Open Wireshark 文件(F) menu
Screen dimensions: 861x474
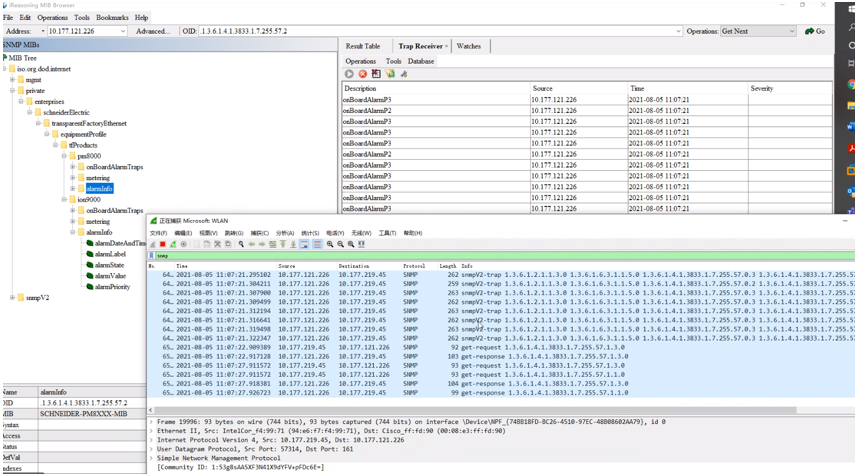pyautogui.click(x=159, y=233)
